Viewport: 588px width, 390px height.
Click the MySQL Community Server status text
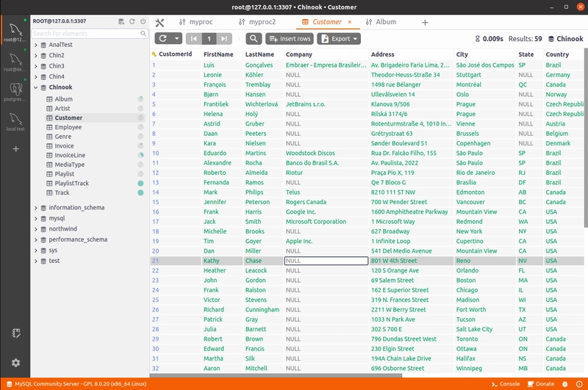[x=80, y=383]
